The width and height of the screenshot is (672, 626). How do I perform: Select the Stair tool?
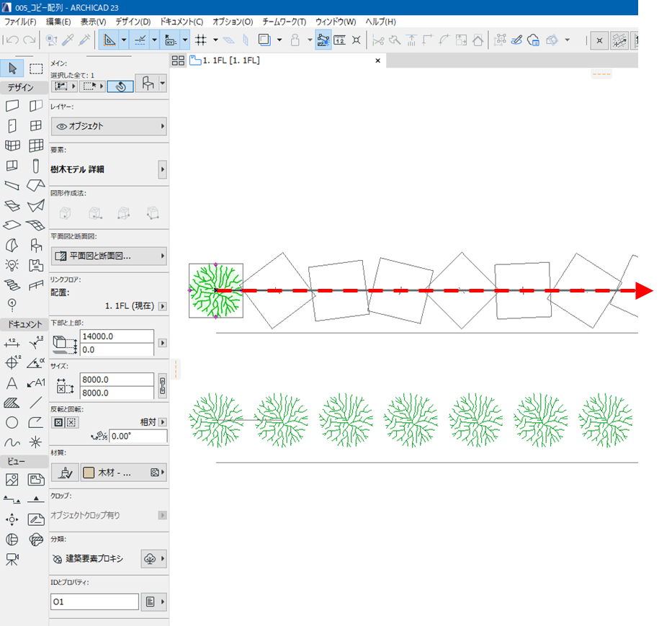12,285
